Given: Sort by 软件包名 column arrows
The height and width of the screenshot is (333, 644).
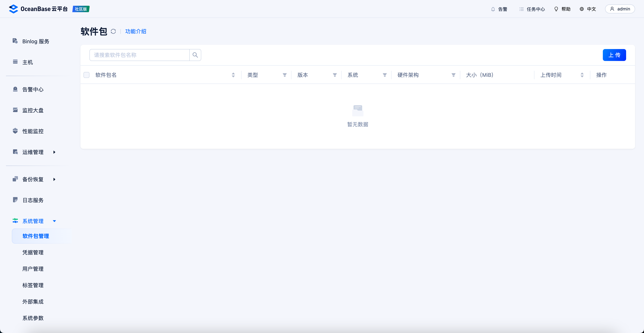Looking at the screenshot, I should point(233,75).
